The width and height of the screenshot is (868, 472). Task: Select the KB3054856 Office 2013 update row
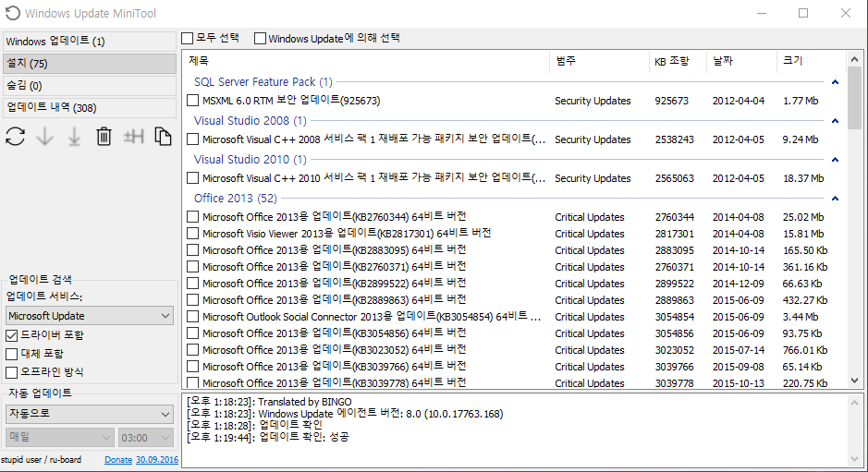pos(515,333)
